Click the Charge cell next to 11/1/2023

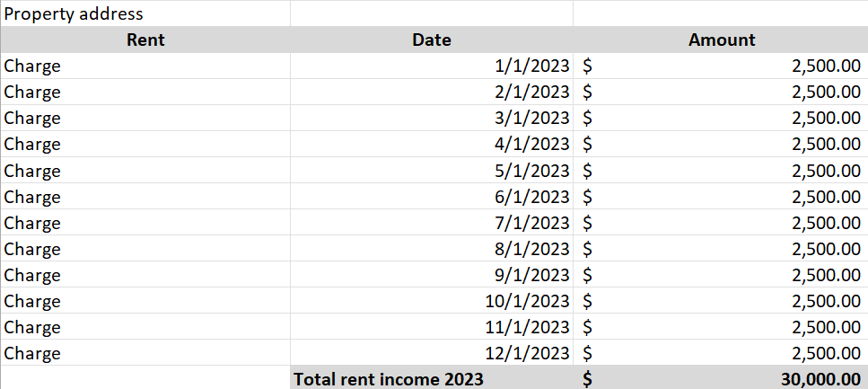[145, 326]
